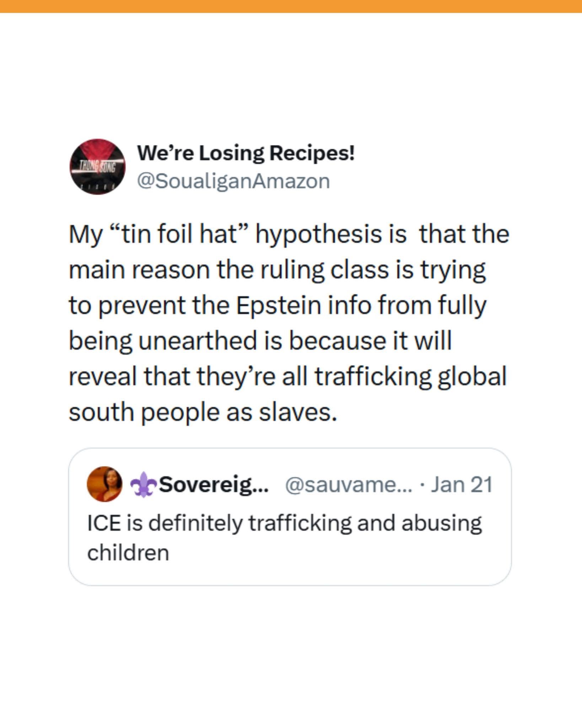Select the word "unearthed" in the post

tap(197, 341)
